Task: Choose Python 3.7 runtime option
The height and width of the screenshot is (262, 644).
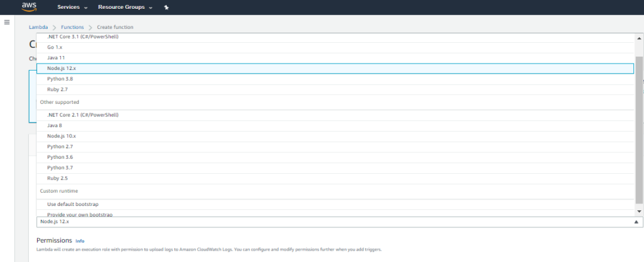Action: tap(60, 168)
